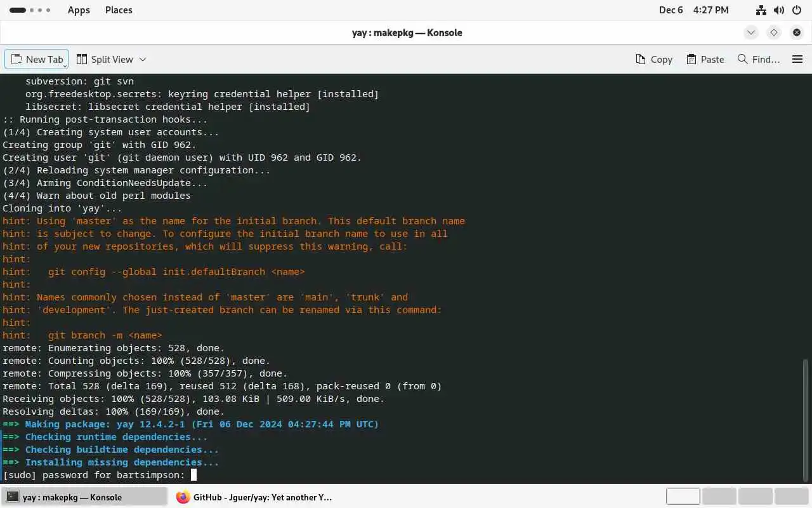The height and width of the screenshot is (508, 812).
Task: Click 'remote: Enumerating objects: 528' line
Action: point(114,348)
